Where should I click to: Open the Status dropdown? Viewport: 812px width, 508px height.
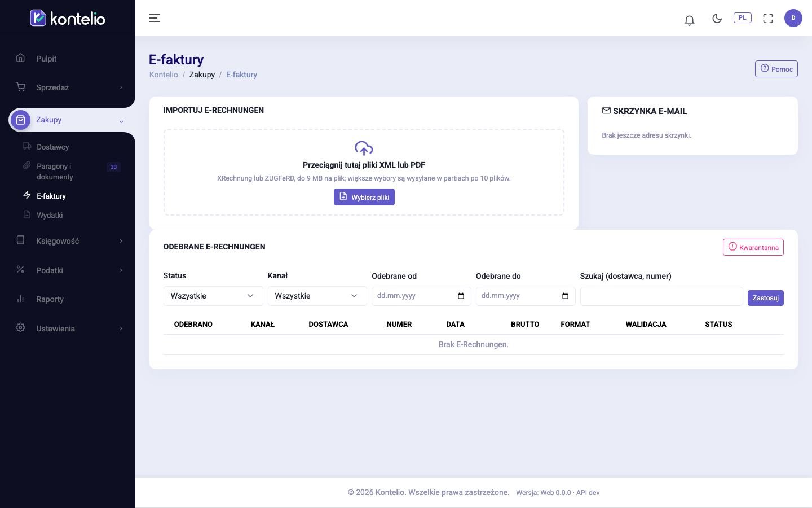tap(213, 296)
